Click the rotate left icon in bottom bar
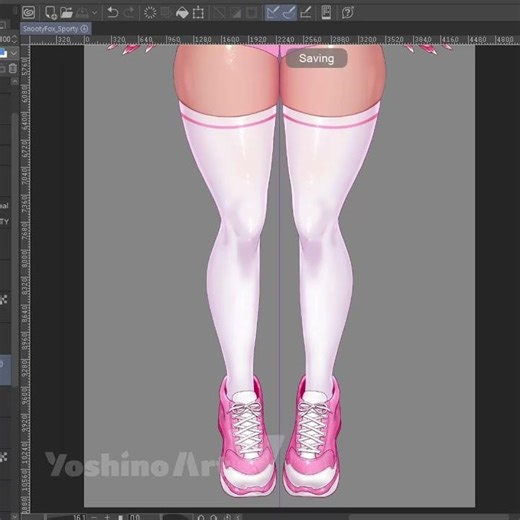520x520 pixels. click(x=201, y=517)
